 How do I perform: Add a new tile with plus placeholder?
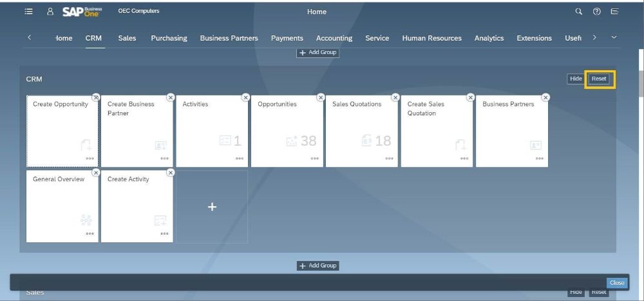point(212,207)
